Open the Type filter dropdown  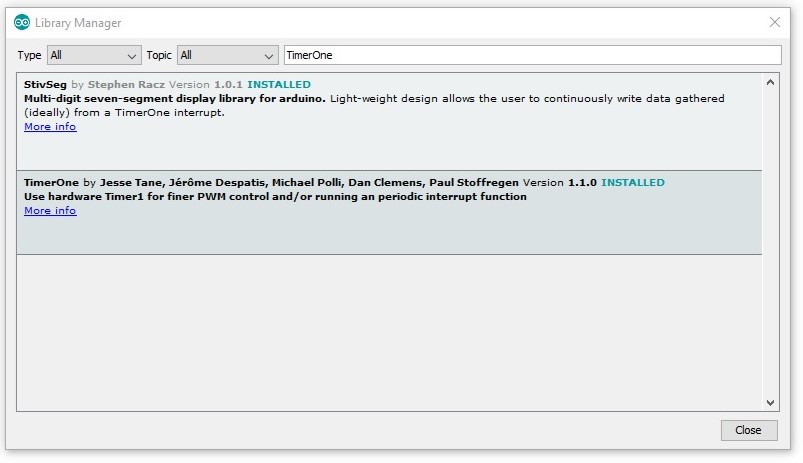click(94, 55)
